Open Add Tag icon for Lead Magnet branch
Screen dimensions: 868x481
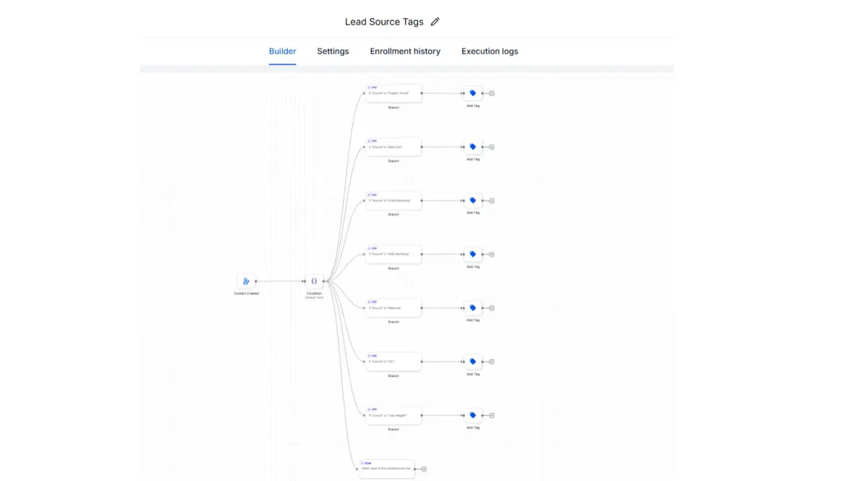(x=473, y=415)
